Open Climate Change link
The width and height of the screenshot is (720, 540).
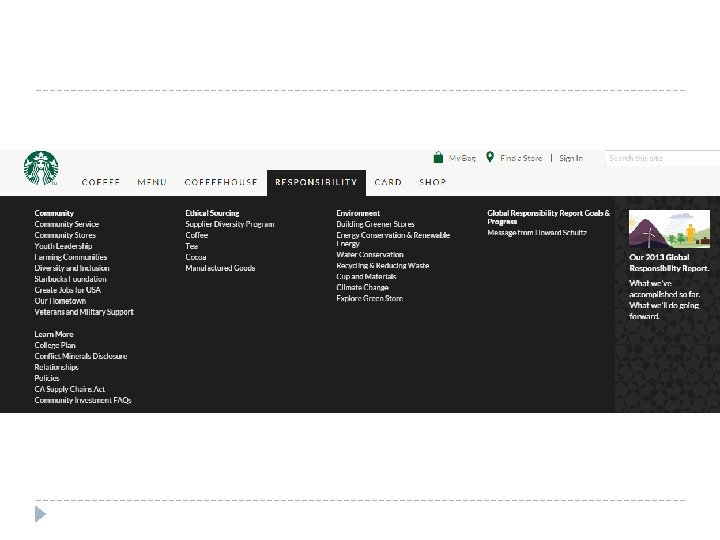[362, 287]
